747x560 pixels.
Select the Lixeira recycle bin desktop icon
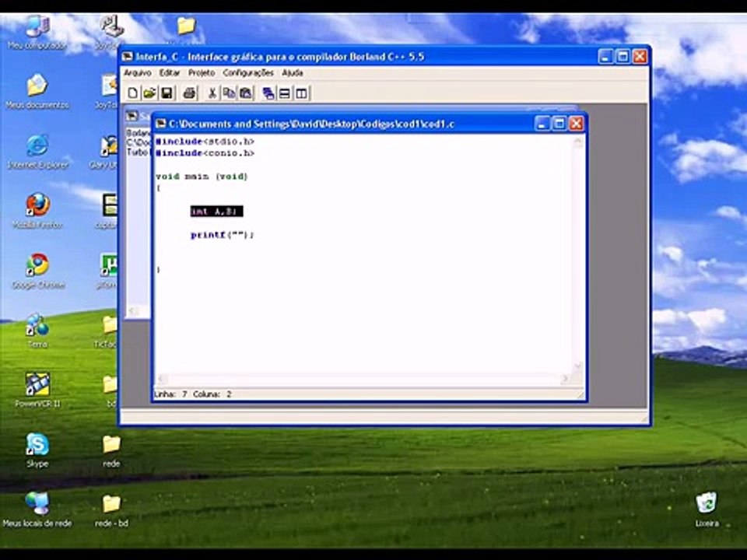pyautogui.click(x=707, y=503)
